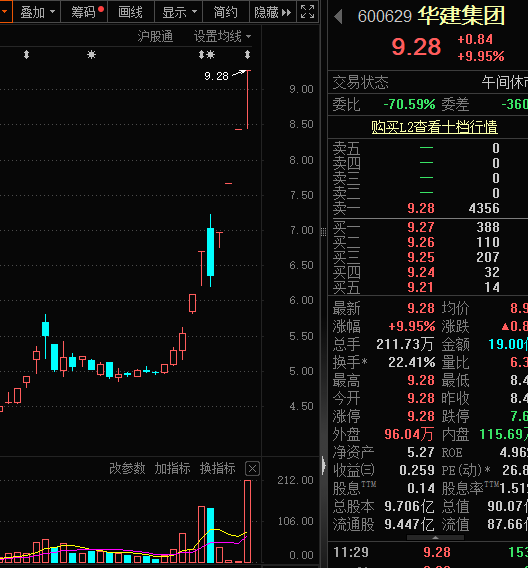Viewport: 528px width, 568px height.
Task: Toggle 简约 simple mode
Action: coord(226,12)
